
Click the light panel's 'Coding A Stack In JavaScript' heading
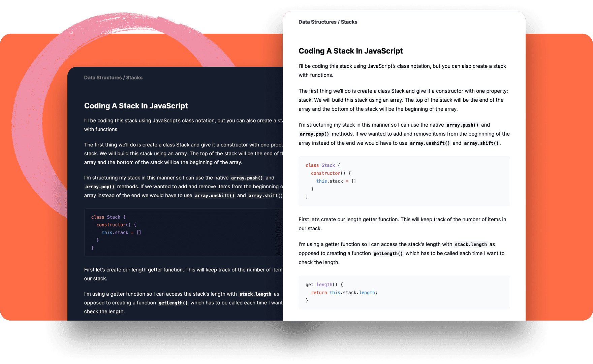350,51
